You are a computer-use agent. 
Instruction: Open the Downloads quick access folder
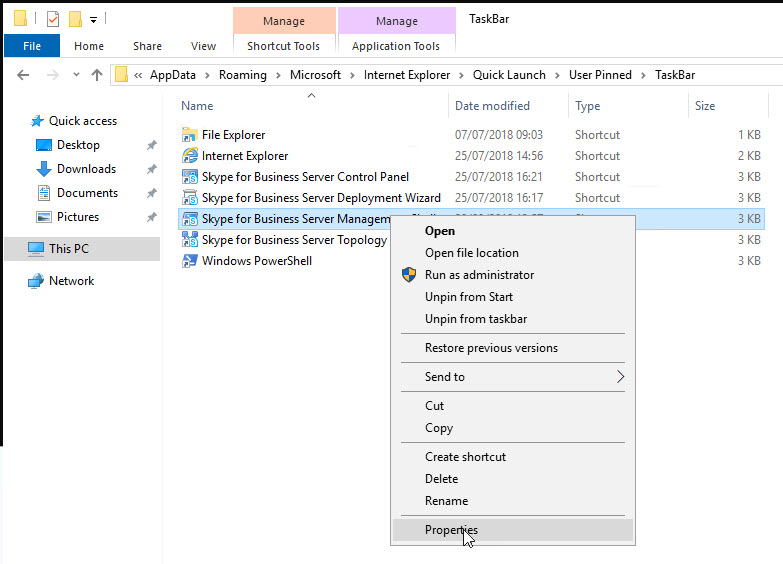pyautogui.click(x=86, y=169)
